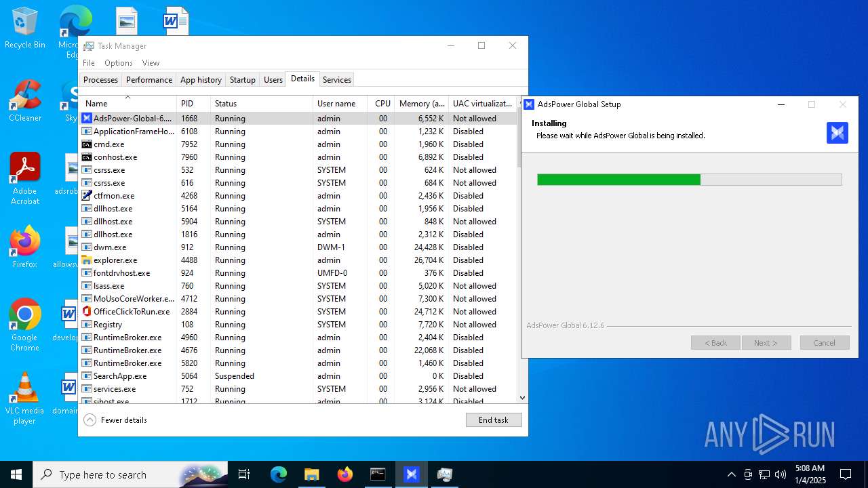This screenshot has height=488, width=868.
Task: Open the Options menu in Task Manager
Action: point(119,63)
